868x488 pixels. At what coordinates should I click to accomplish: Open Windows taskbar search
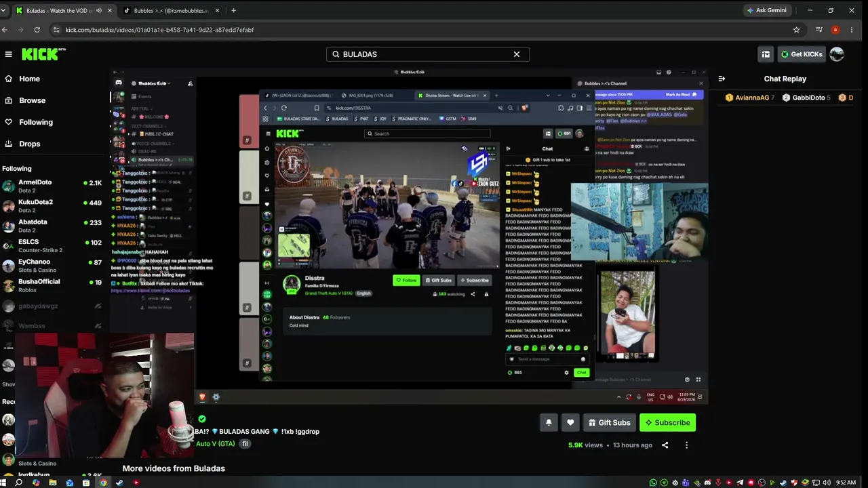click(x=19, y=483)
